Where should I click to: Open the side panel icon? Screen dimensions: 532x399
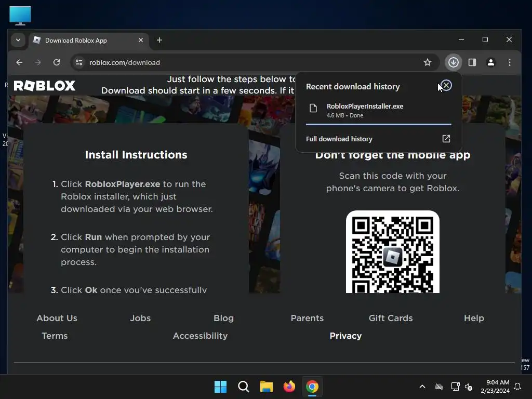(x=472, y=62)
